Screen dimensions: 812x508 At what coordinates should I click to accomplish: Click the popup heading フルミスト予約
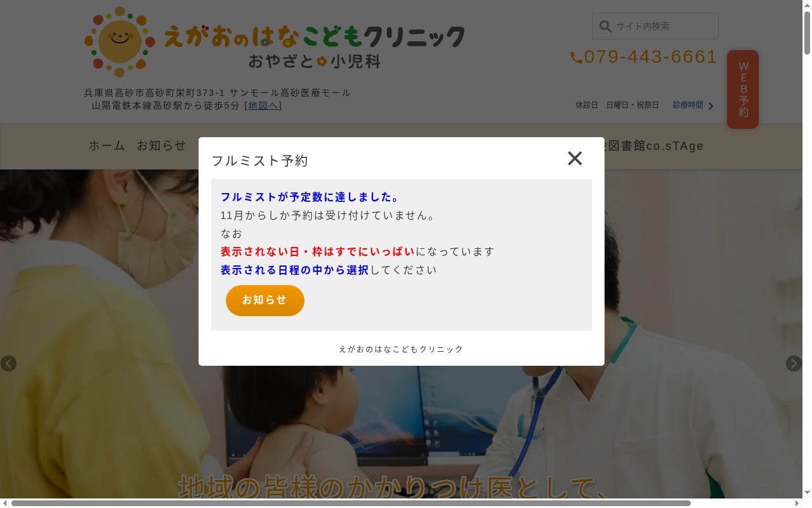259,161
